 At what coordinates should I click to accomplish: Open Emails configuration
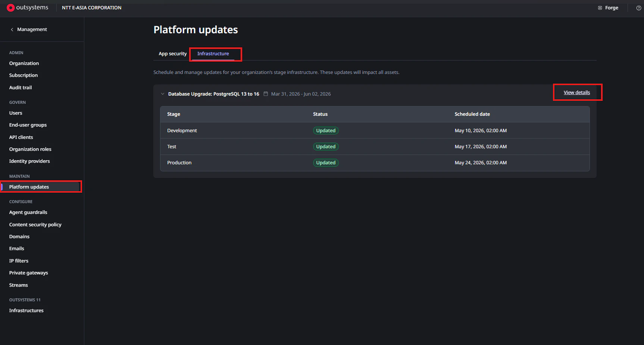pyautogui.click(x=17, y=249)
